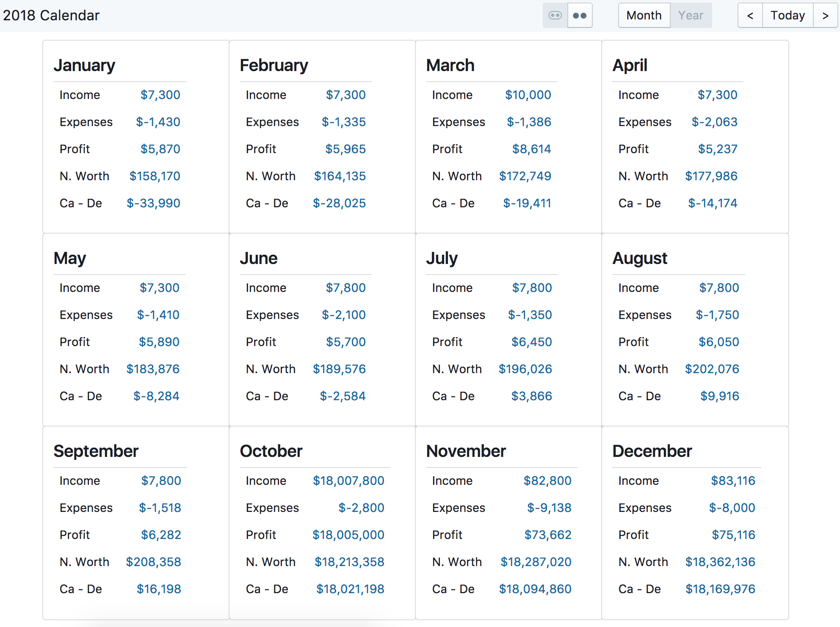Open the May month heading
The height and width of the screenshot is (627, 840).
tap(69, 258)
